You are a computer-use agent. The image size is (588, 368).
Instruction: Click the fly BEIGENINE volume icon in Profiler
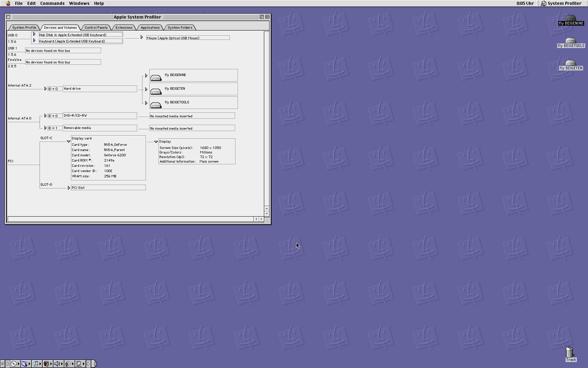click(156, 77)
